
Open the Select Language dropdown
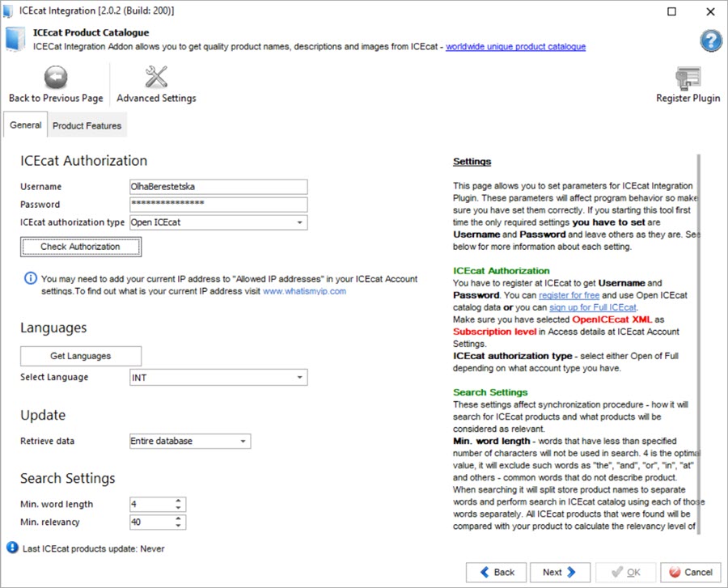point(218,377)
